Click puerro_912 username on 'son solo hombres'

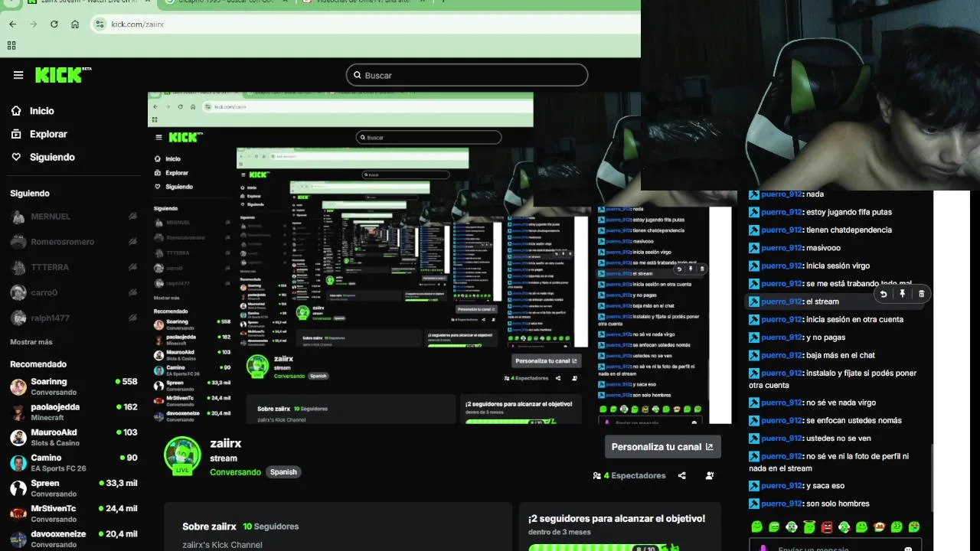[782, 504]
